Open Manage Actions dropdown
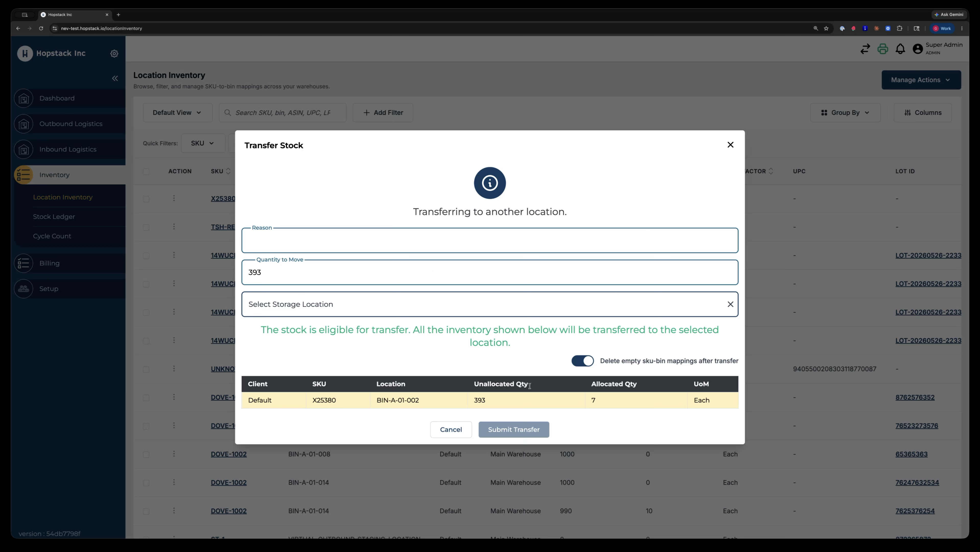Image resolution: width=980 pixels, height=552 pixels. click(921, 80)
